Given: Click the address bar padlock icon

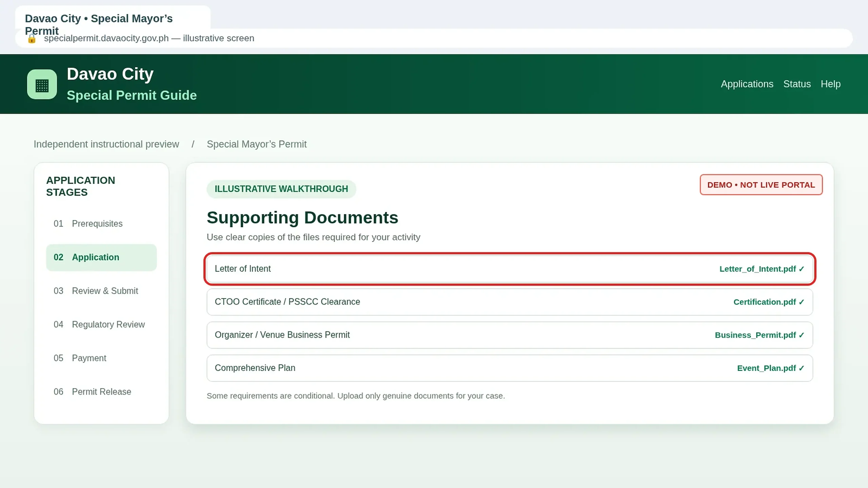Looking at the screenshot, I should [32, 39].
